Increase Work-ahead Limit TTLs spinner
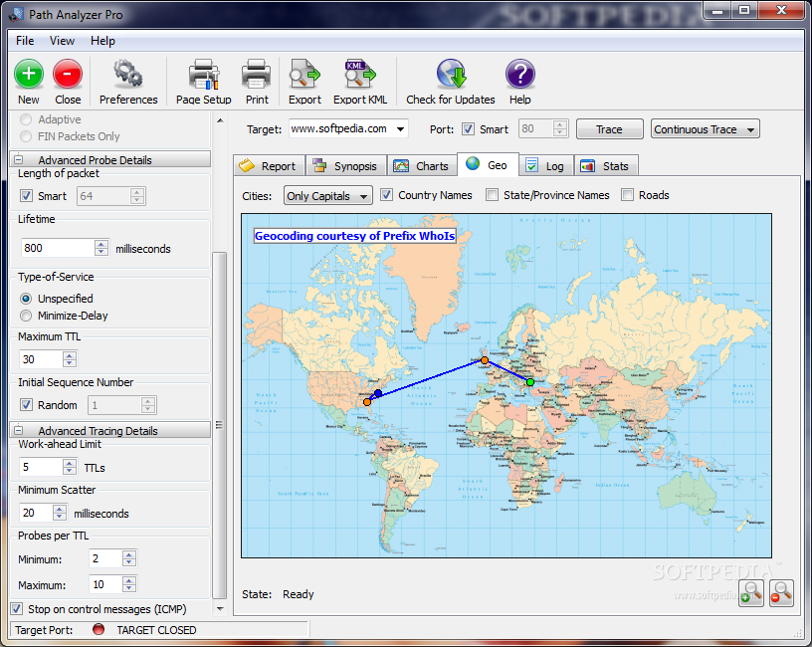 (x=70, y=463)
